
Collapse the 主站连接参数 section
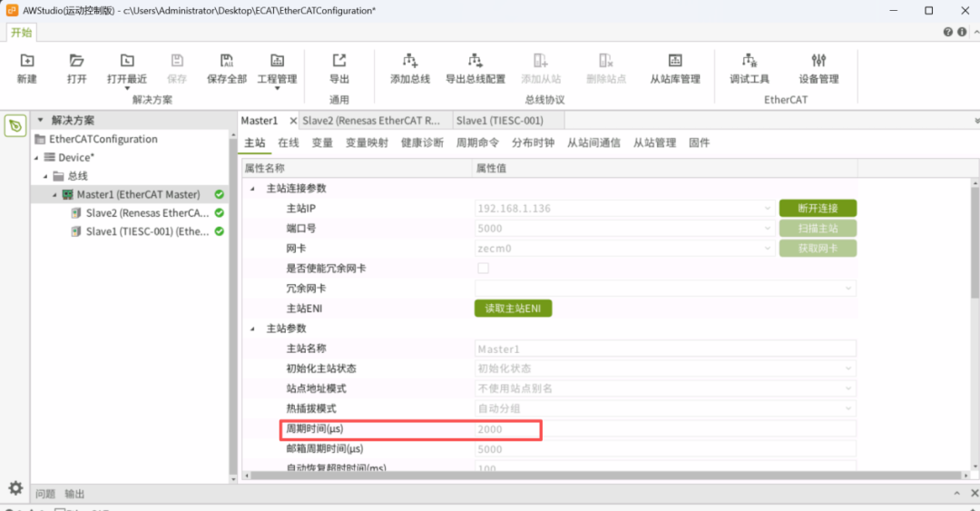tap(252, 188)
